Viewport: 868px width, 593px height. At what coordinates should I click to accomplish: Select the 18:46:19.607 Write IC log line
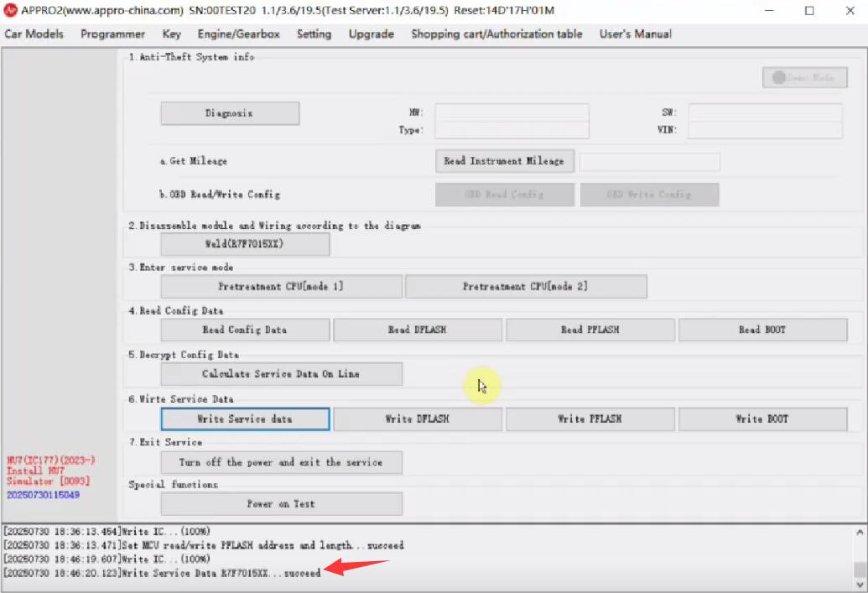click(107, 559)
